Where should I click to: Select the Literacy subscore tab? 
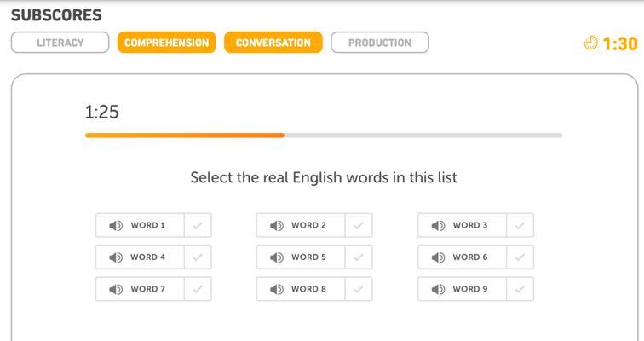click(x=60, y=43)
